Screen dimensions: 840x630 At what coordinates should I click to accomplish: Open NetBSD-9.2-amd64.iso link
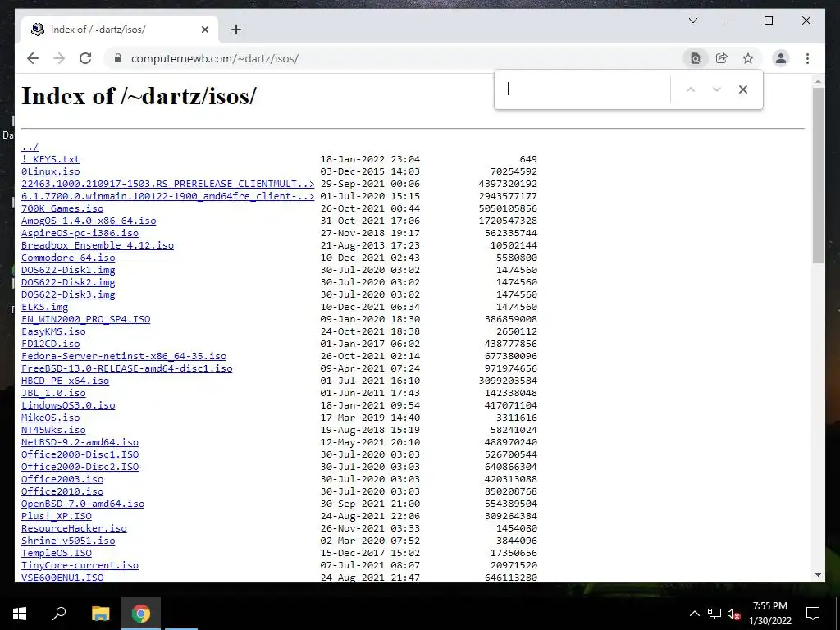80,442
